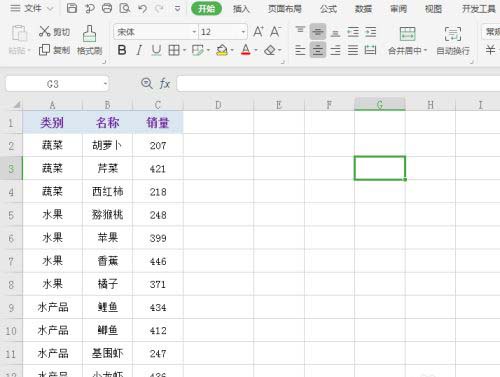
Task: Open Print Preview from quick access toolbar
Action: [125, 8]
